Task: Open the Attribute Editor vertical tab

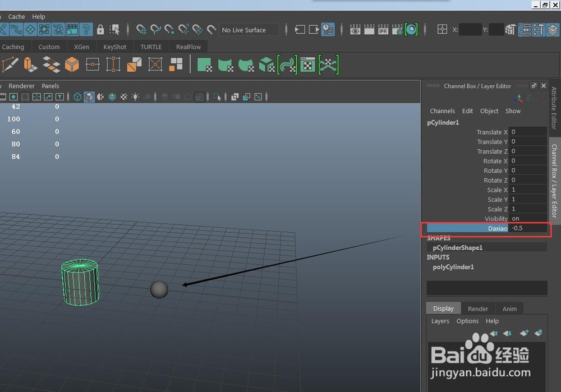Action: (x=554, y=108)
